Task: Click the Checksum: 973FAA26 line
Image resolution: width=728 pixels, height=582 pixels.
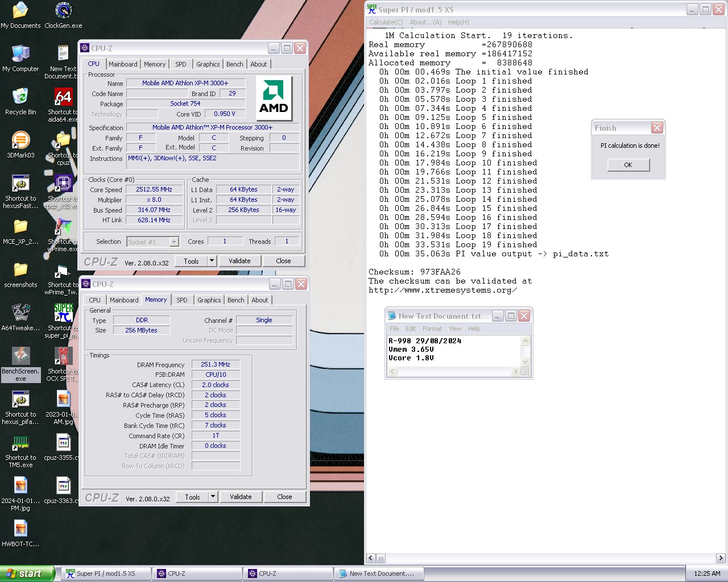Action: [x=415, y=272]
